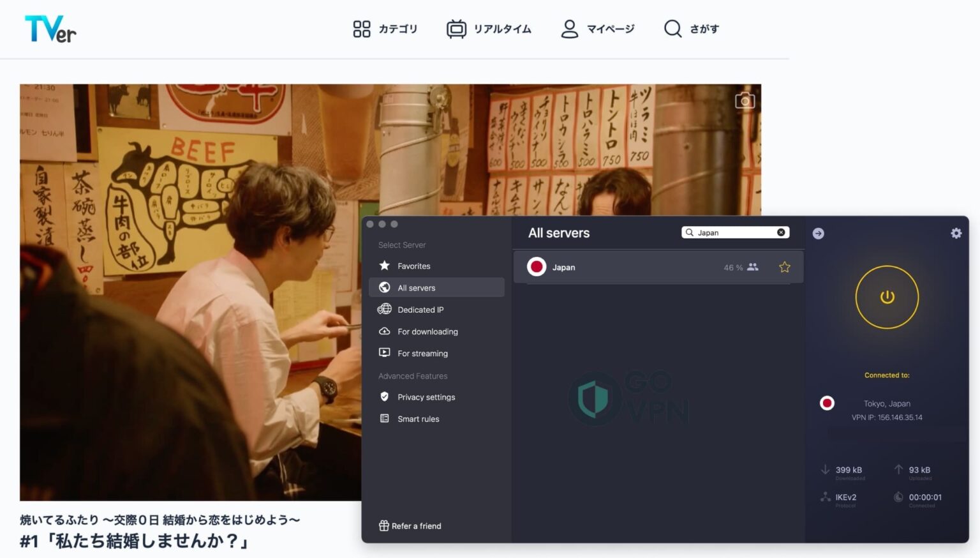Select the For streaming icon
This screenshot has height=558, width=980.
pos(385,353)
